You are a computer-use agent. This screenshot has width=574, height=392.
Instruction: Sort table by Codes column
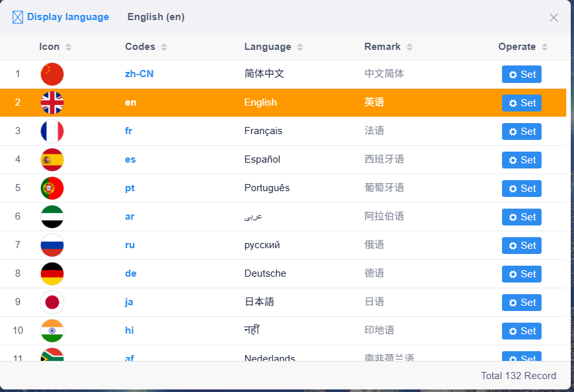click(x=146, y=47)
